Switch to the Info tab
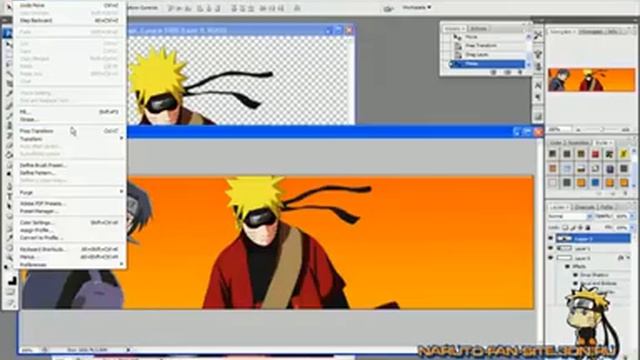The image size is (640, 360). (613, 31)
